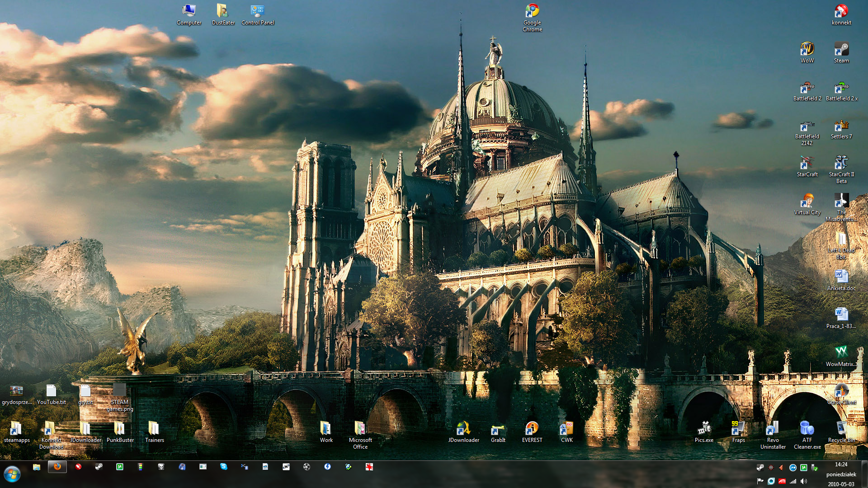This screenshot has height=488, width=868.
Task: Select the Left 4 Dead 8bit folder
Action: point(841,245)
